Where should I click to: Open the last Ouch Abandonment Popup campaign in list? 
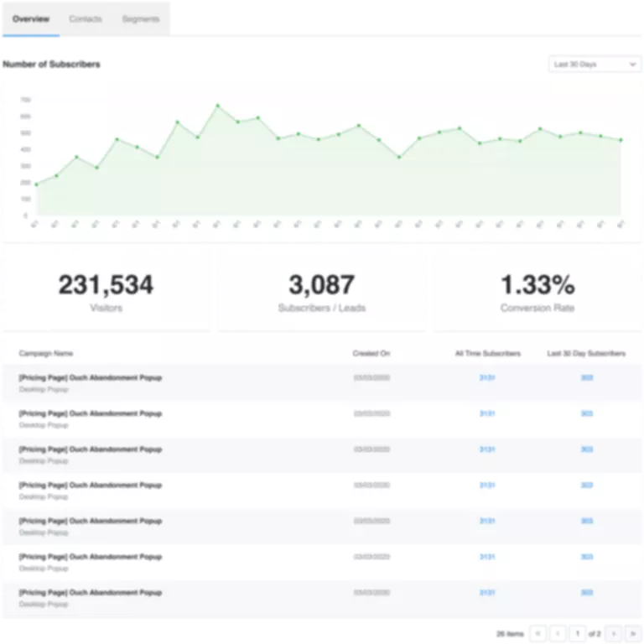point(91,593)
